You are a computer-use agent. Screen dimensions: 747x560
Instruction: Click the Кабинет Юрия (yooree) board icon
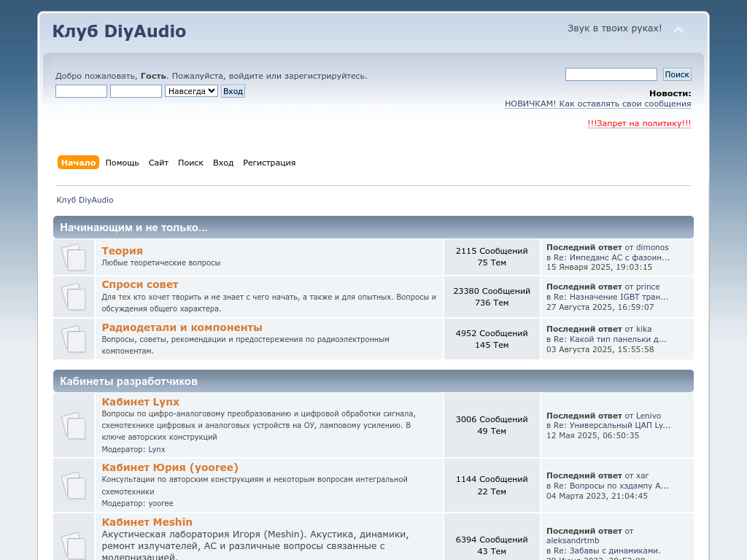(x=74, y=485)
